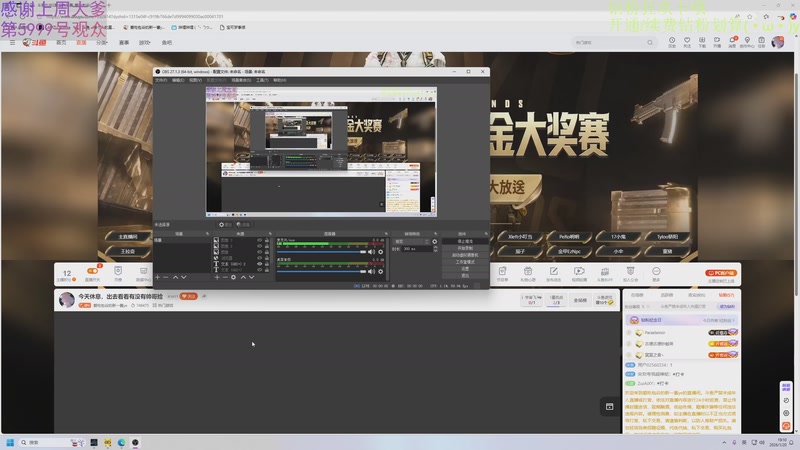Open scene transition properties gear in OBS
Screen dimensions: 800x450
tap(435, 241)
